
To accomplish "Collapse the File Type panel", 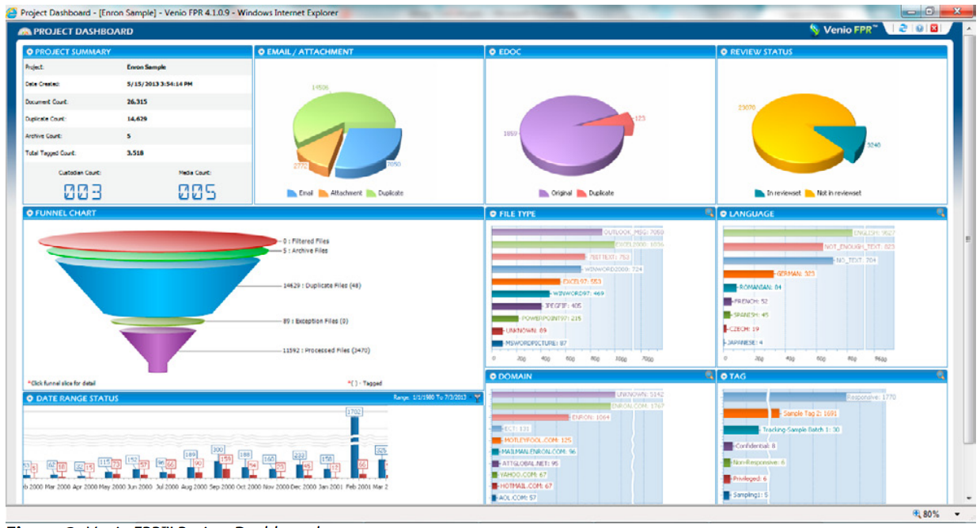I will 493,213.
